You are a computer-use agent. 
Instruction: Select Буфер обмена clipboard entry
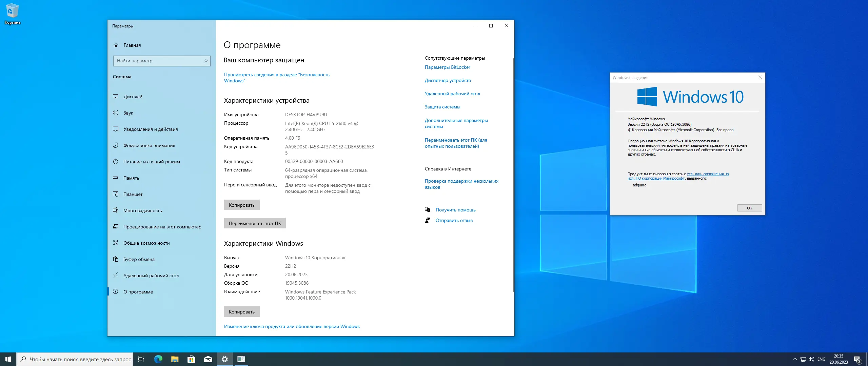(x=139, y=259)
